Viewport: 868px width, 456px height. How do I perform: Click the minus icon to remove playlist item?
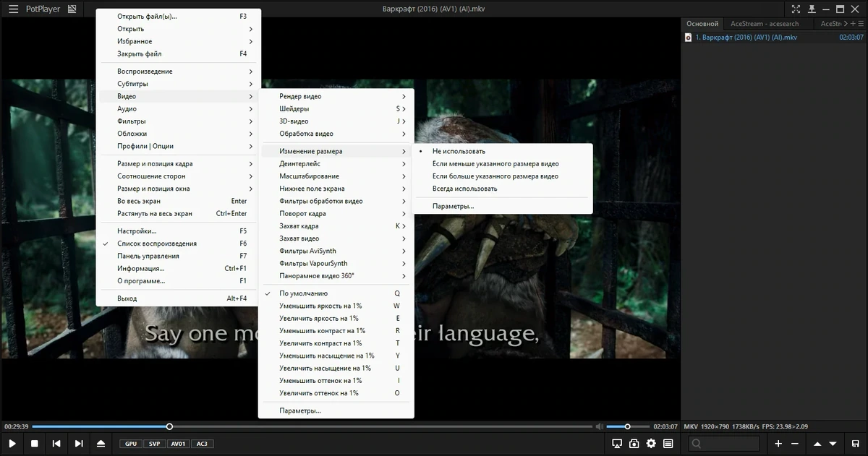click(x=794, y=443)
